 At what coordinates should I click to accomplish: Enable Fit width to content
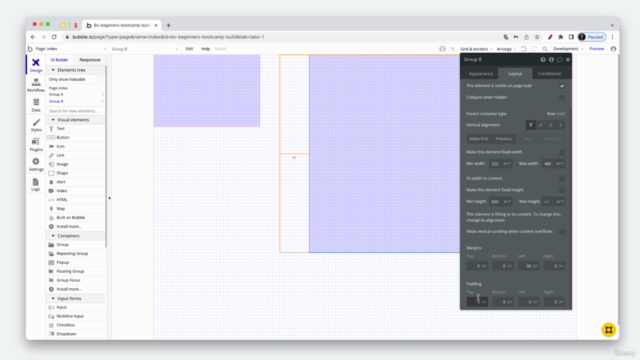562,179
